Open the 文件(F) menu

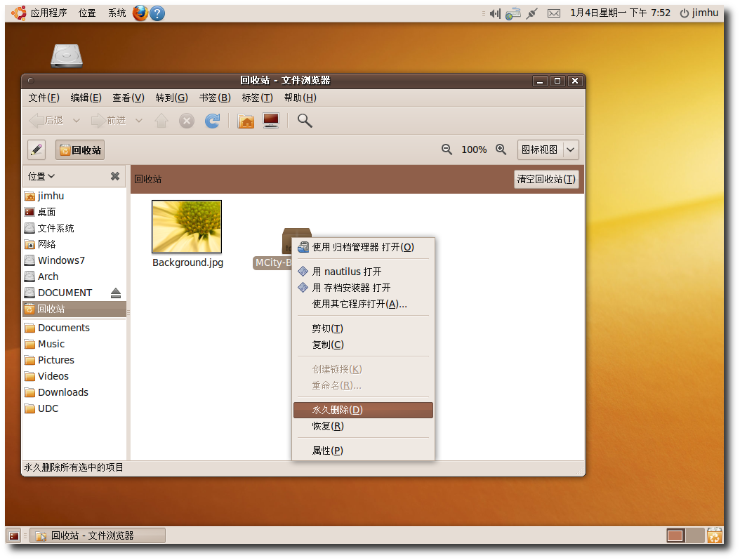point(44,98)
